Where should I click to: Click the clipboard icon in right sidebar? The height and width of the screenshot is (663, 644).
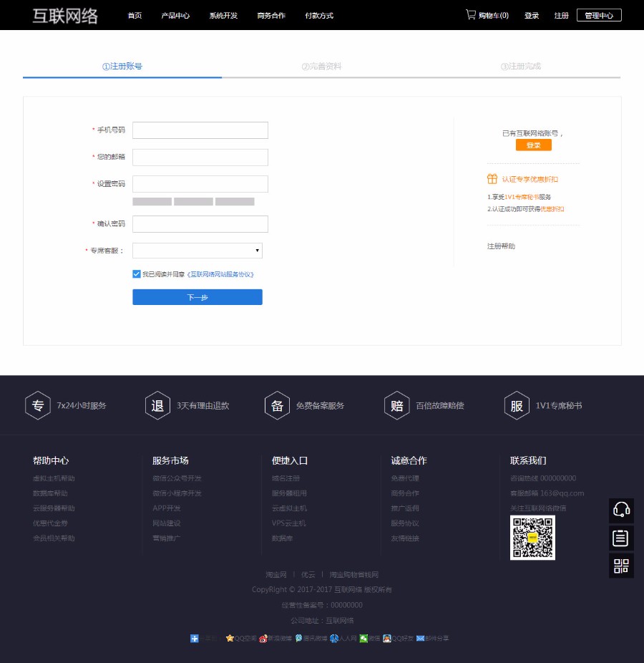click(621, 538)
